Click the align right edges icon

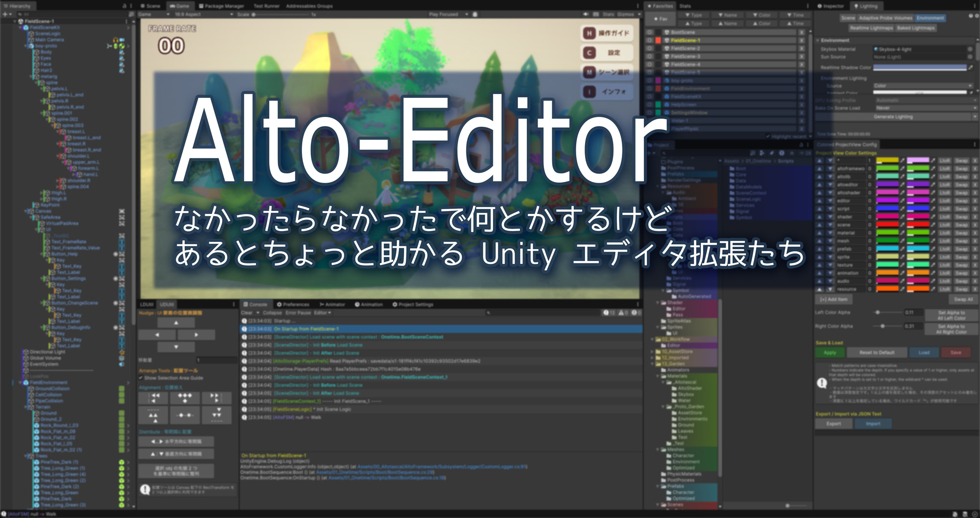click(216, 398)
